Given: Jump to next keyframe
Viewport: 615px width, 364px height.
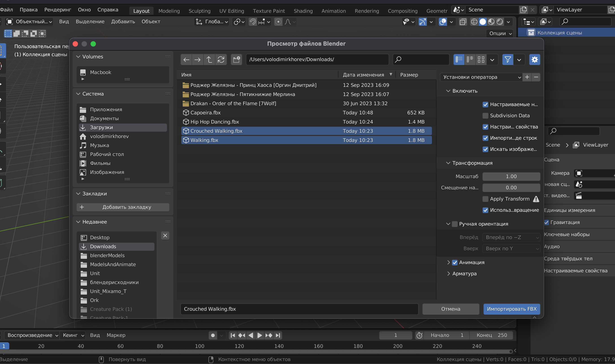Looking at the screenshot, I should 269,335.
